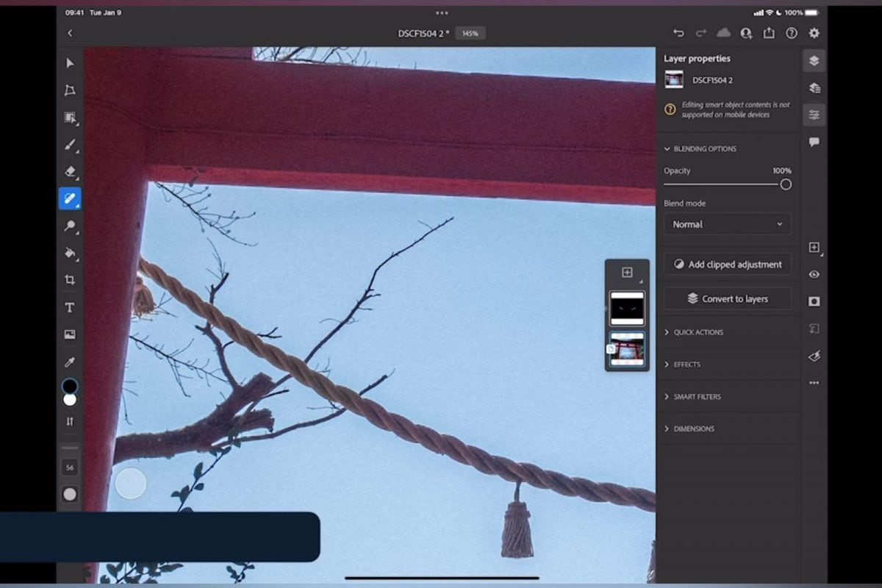Toggle clipping mask icon in taskbar

(x=814, y=329)
